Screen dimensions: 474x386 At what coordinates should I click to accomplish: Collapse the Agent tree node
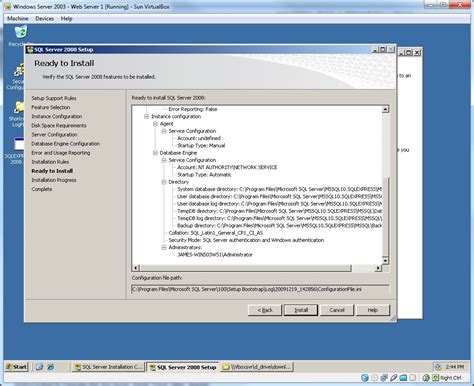point(155,124)
